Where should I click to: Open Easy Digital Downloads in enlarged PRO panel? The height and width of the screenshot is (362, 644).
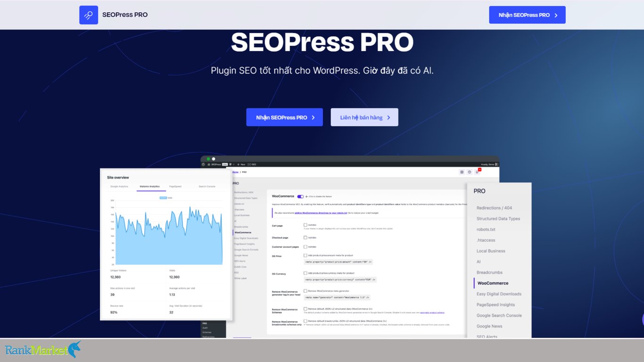click(499, 294)
